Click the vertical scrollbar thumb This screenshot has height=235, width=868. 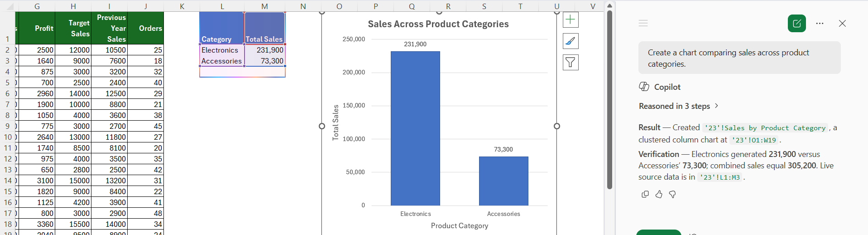tap(609, 99)
